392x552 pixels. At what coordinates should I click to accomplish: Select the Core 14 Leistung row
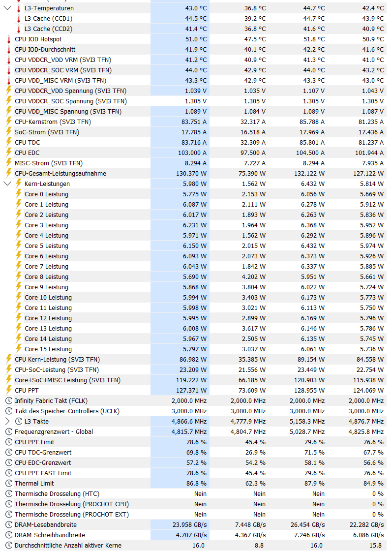pyautogui.click(x=195, y=338)
